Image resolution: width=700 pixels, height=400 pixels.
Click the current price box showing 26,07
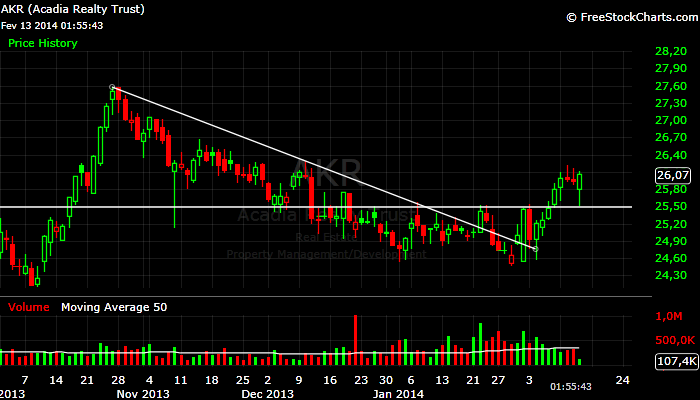tap(673, 175)
